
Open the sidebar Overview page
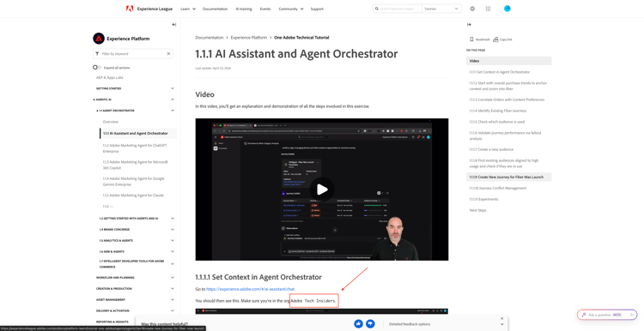coord(111,122)
